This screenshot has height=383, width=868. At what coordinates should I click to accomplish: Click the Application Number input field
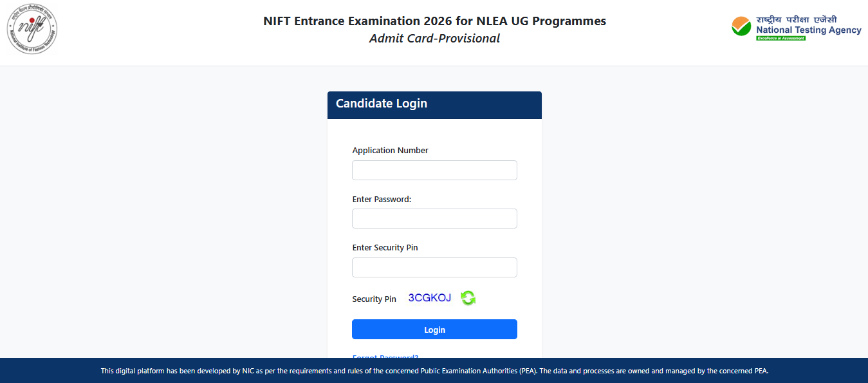(434, 170)
